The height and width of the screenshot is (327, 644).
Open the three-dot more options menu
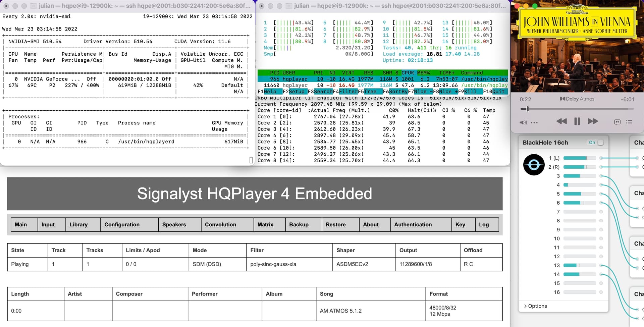[534, 122]
